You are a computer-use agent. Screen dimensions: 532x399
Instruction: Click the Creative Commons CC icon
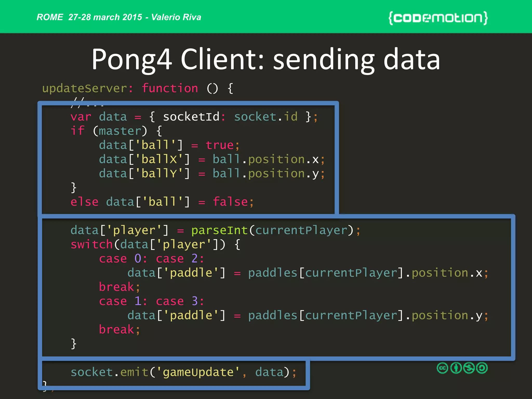442,368
